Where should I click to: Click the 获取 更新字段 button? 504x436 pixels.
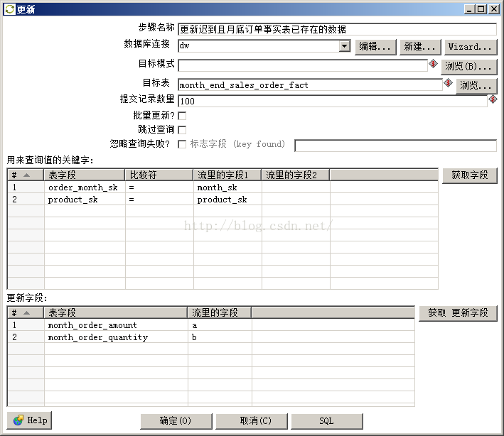458,313
